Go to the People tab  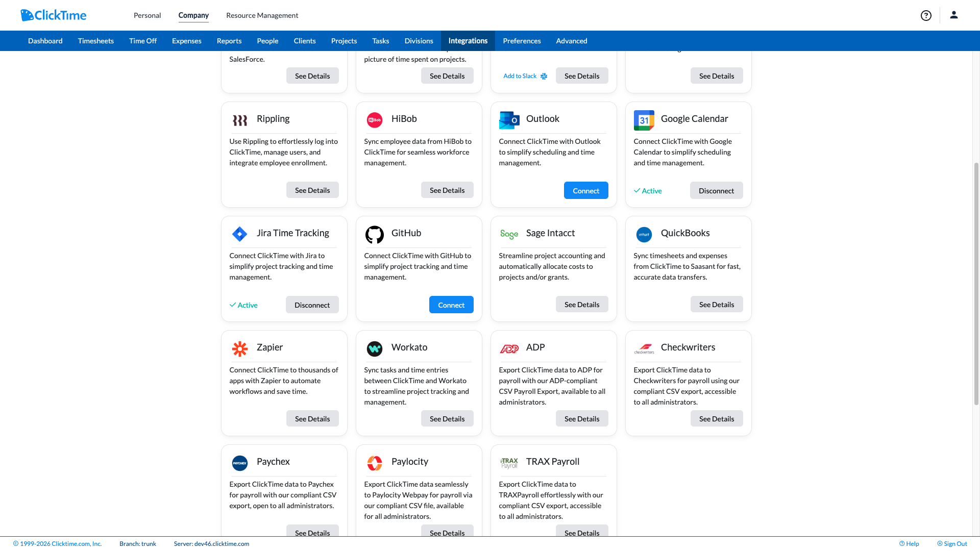click(267, 41)
